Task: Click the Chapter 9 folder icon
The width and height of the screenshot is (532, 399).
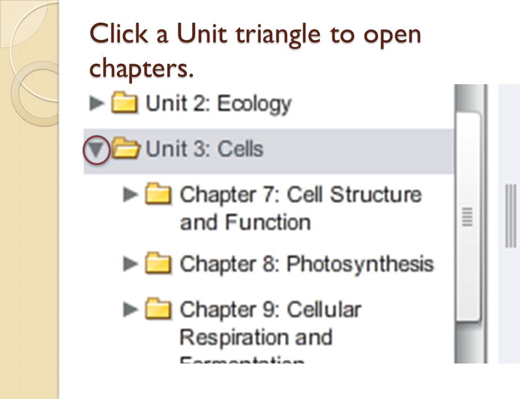Action: coord(158,309)
